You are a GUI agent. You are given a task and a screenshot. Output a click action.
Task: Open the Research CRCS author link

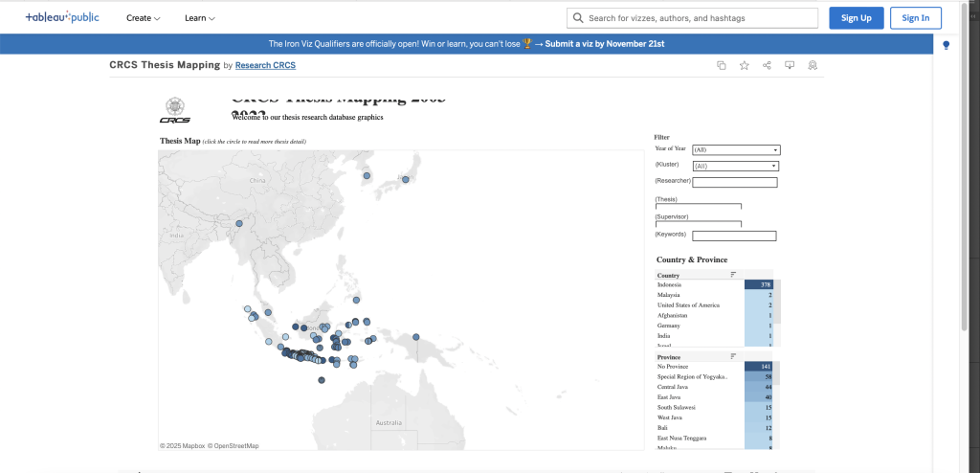(265, 66)
